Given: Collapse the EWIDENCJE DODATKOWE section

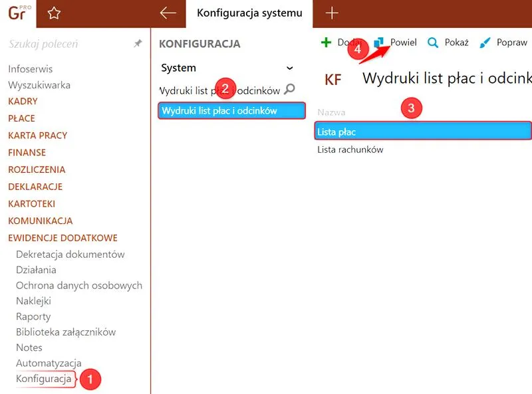Looking at the screenshot, I should coord(63,237).
